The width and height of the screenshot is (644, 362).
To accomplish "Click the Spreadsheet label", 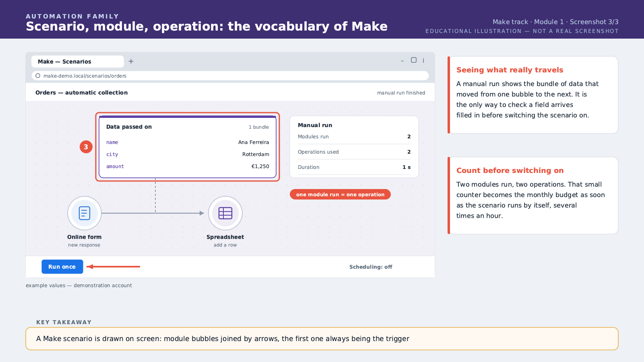I will pyautogui.click(x=225, y=237).
